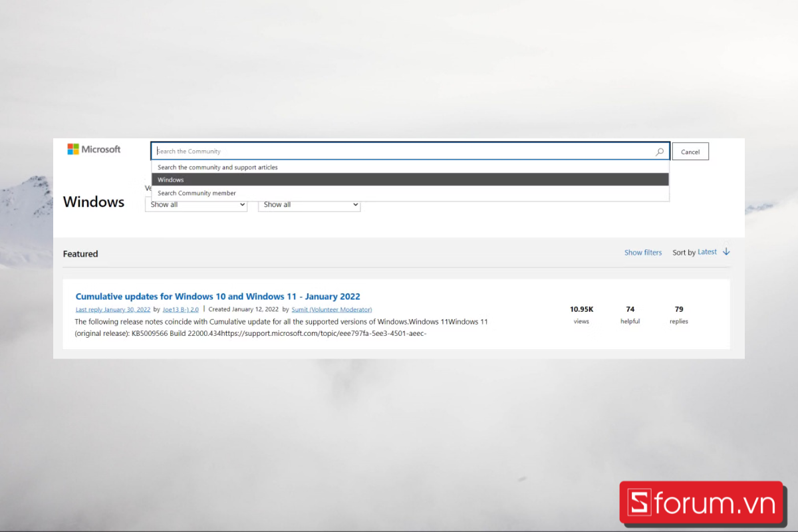
Task: Select 'Search the community and support articles' suggestion
Action: [x=410, y=168]
